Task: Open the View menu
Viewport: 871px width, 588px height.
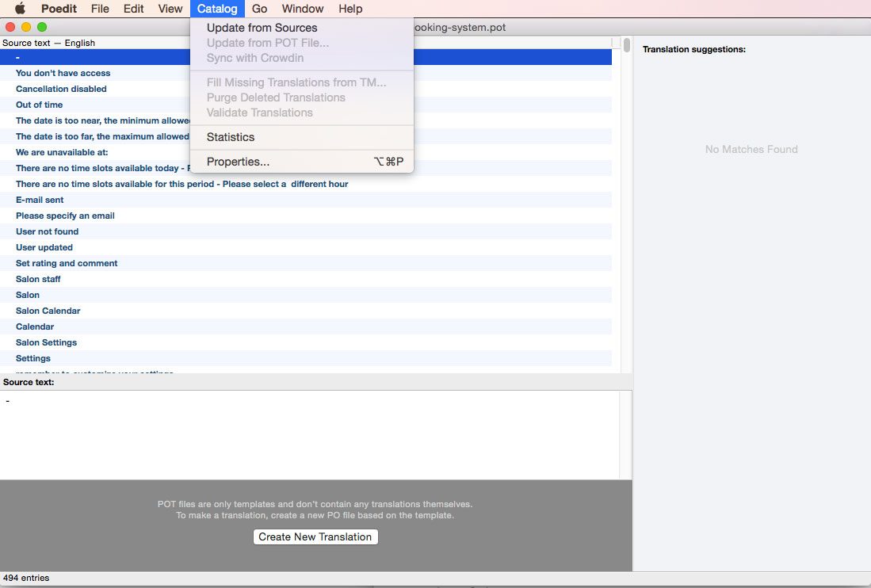Action: 170,9
